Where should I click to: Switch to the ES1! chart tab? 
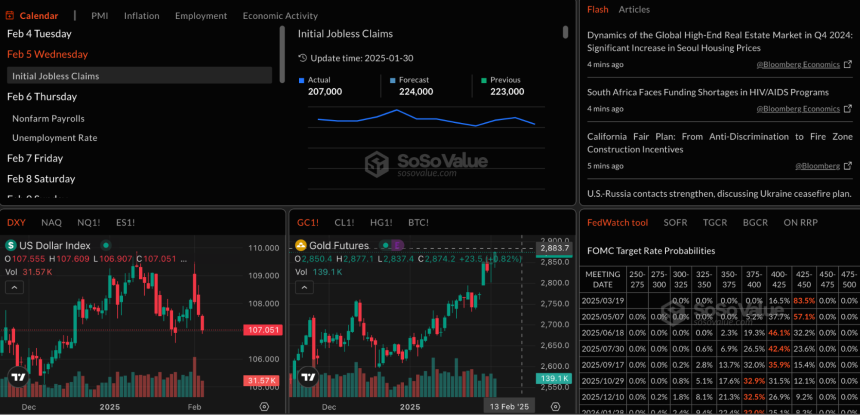pos(126,223)
